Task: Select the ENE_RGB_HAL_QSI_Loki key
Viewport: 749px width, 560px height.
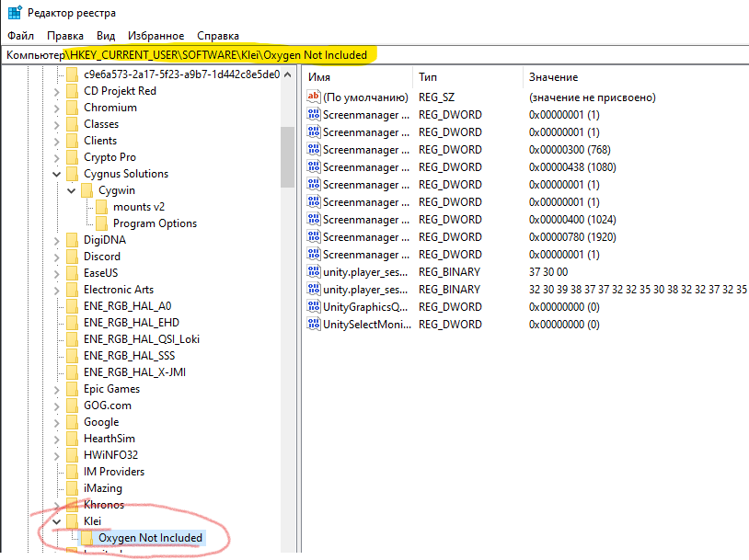Action: pyautogui.click(x=142, y=339)
